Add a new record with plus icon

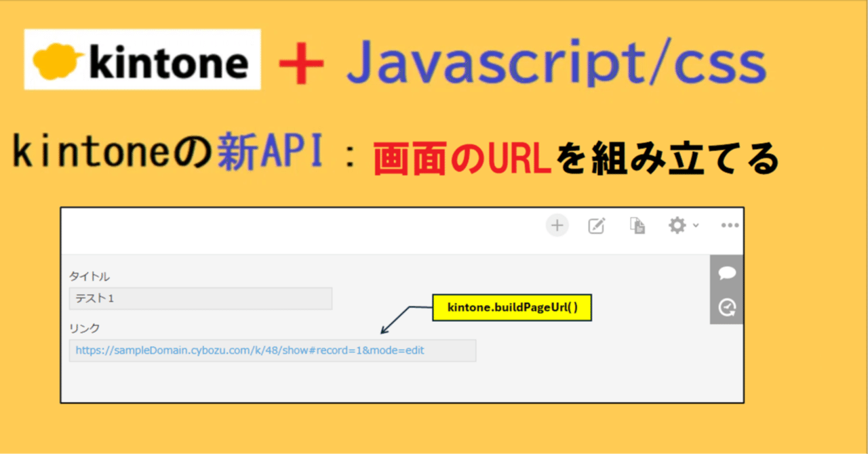(557, 226)
